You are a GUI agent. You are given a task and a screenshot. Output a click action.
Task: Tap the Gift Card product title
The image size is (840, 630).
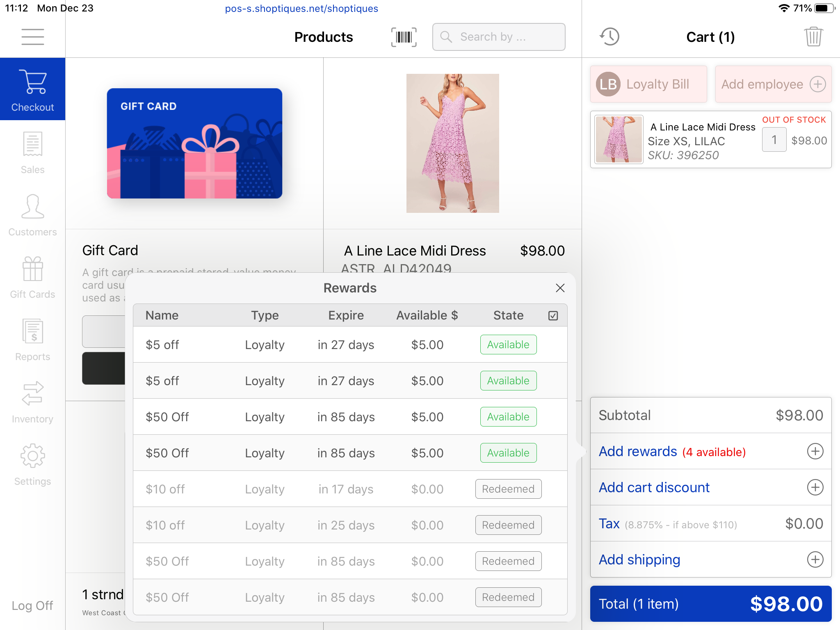tap(110, 250)
